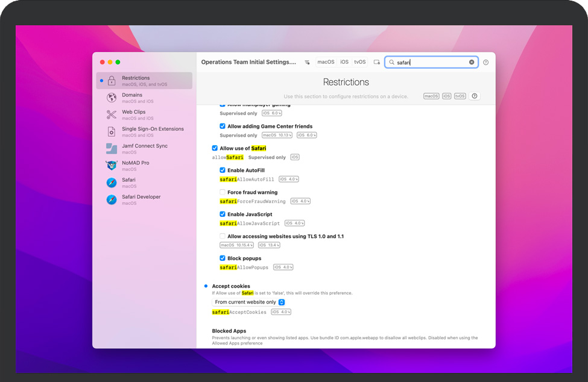Select the Jamf Connect Sync icon
588x382 pixels.
(112, 148)
